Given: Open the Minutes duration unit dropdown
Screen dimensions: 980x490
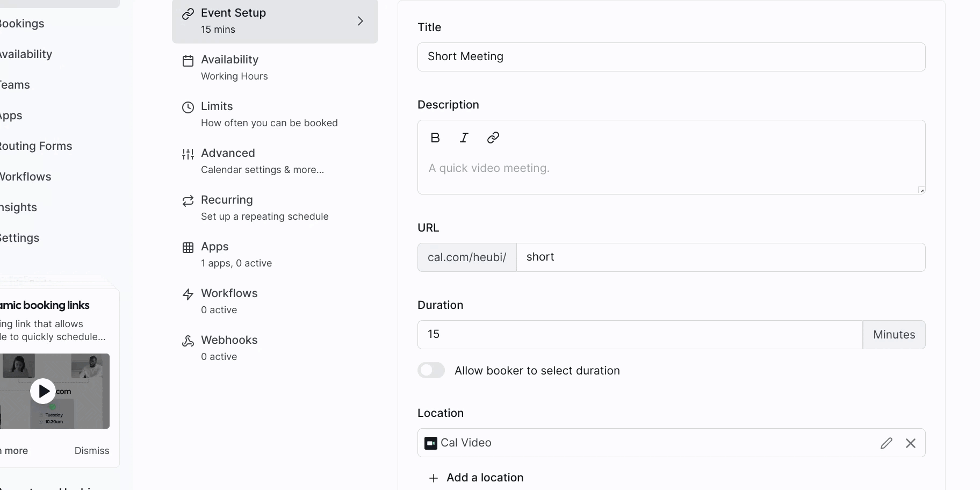Looking at the screenshot, I should pyautogui.click(x=894, y=334).
